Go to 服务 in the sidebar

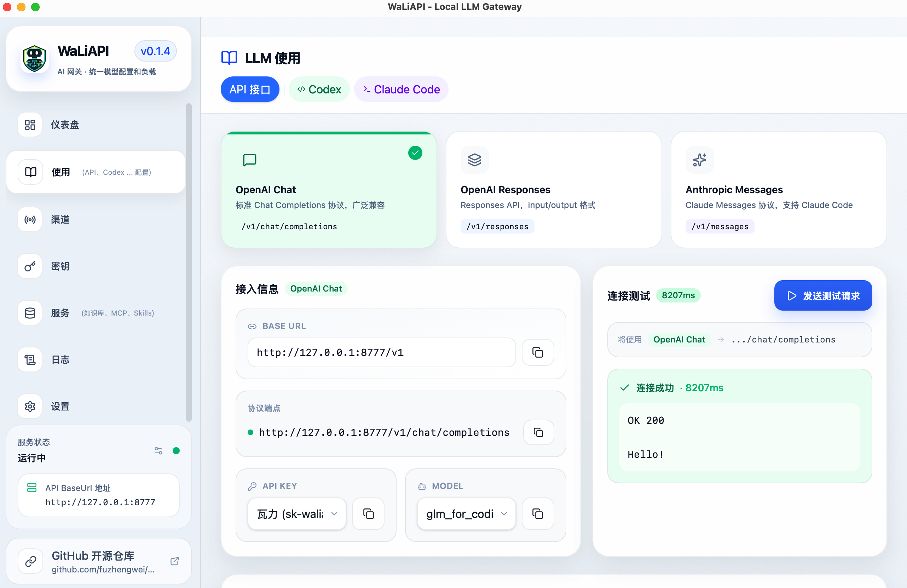96,313
